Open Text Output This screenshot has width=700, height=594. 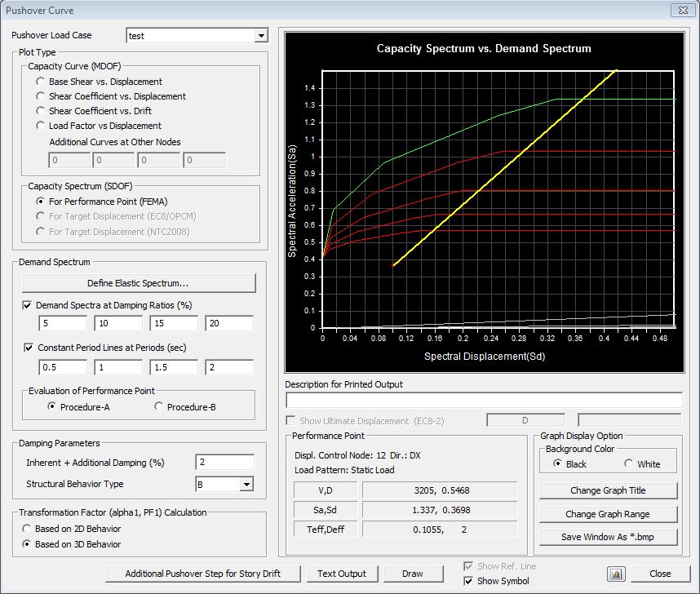pos(342,574)
